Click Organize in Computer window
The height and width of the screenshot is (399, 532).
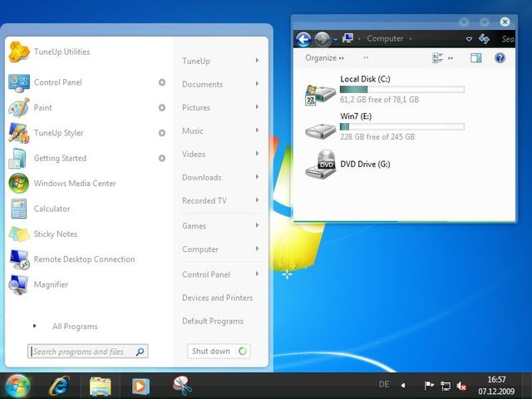[x=324, y=58]
